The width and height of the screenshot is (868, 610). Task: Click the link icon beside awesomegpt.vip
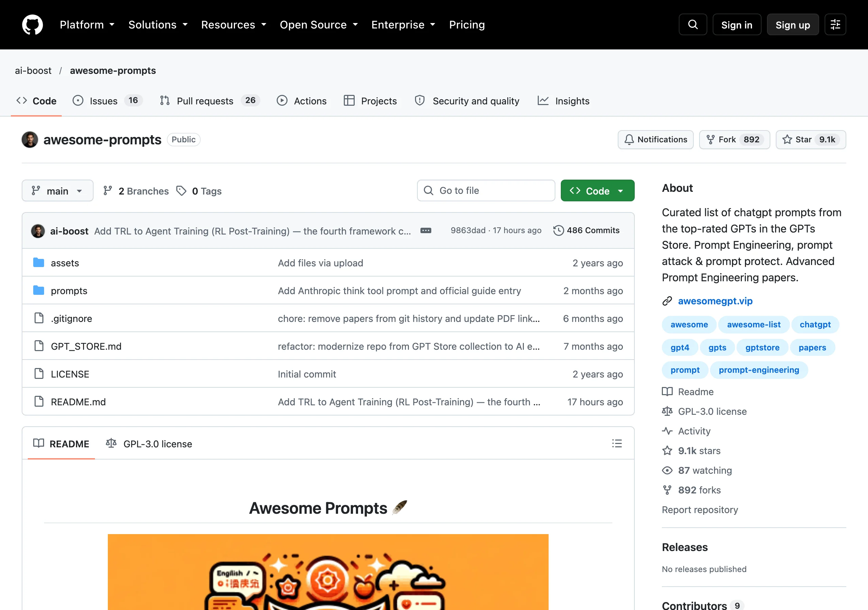(x=667, y=301)
